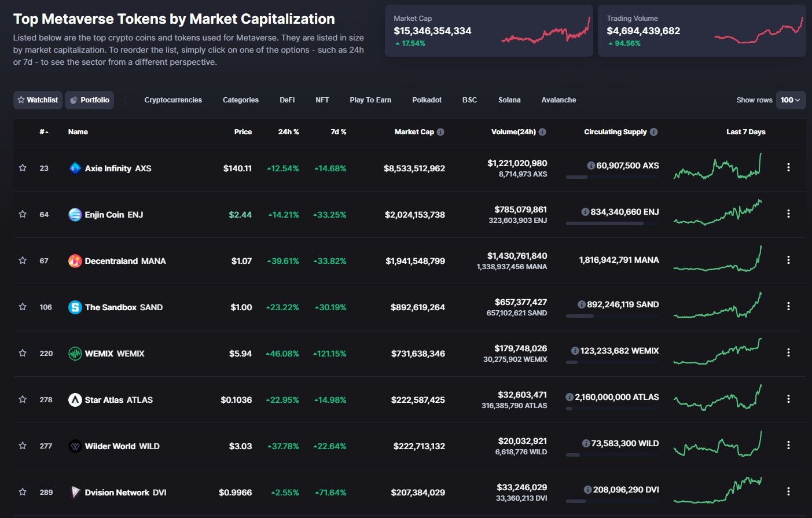Click the Circulating Supply header info icon
The image size is (812, 518).
(653, 132)
